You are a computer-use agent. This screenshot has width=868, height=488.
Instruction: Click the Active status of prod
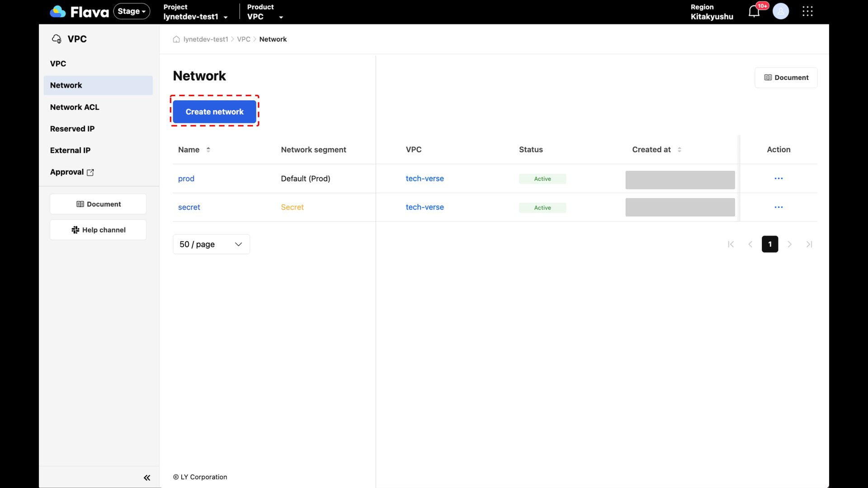[542, 179]
